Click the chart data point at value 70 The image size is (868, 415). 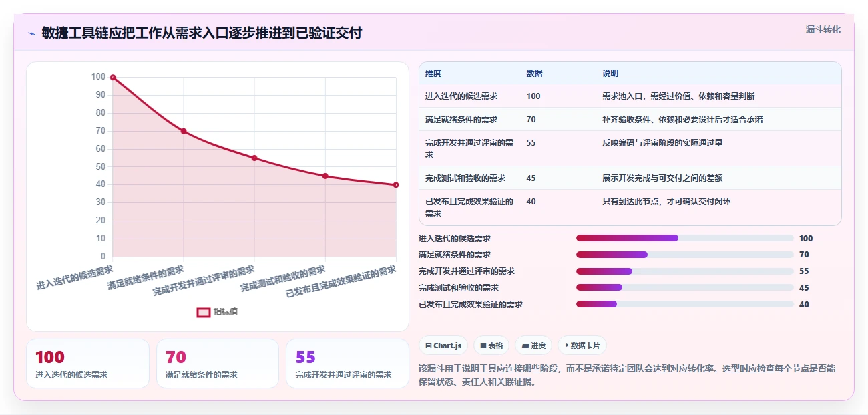pyautogui.click(x=184, y=131)
